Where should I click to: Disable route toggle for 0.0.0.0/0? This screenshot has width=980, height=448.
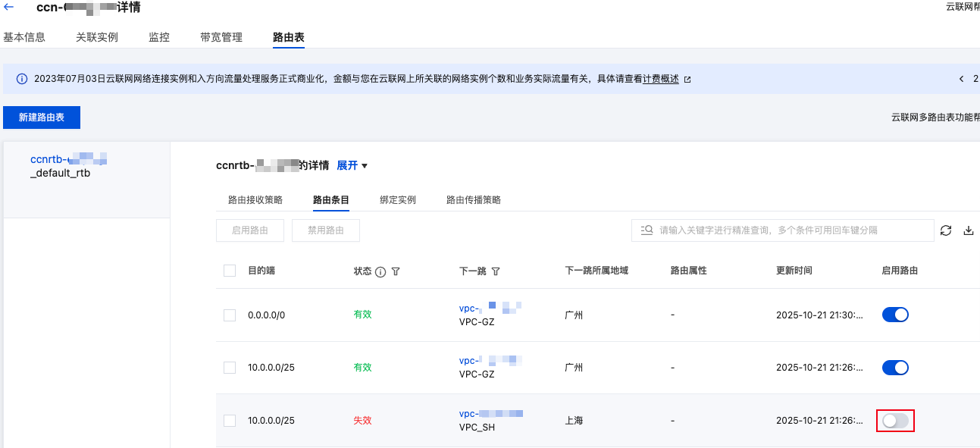pyautogui.click(x=895, y=315)
